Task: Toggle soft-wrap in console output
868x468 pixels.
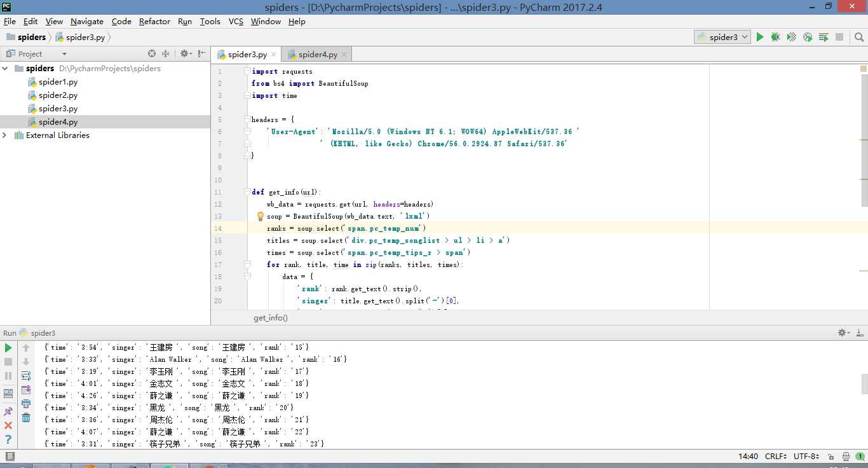Action: (26, 376)
